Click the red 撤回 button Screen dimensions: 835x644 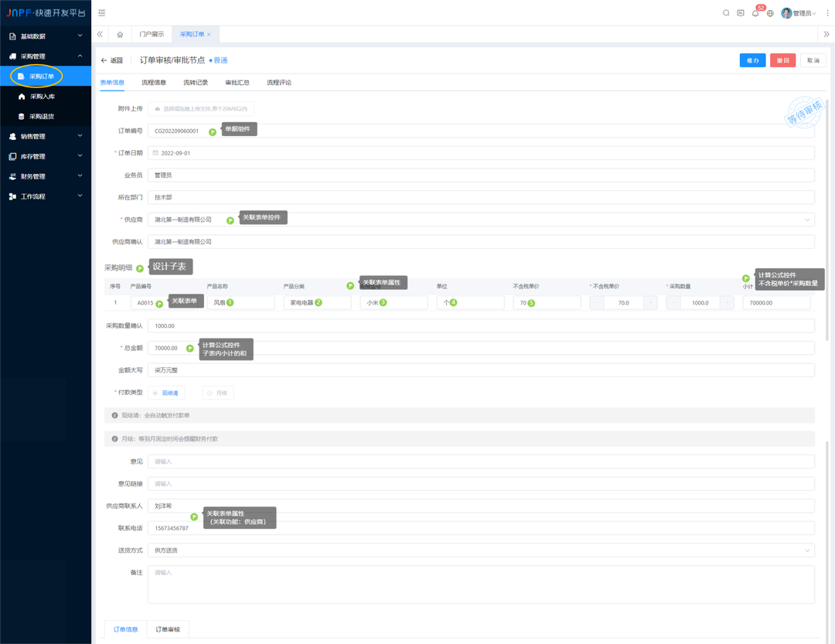tap(782, 60)
